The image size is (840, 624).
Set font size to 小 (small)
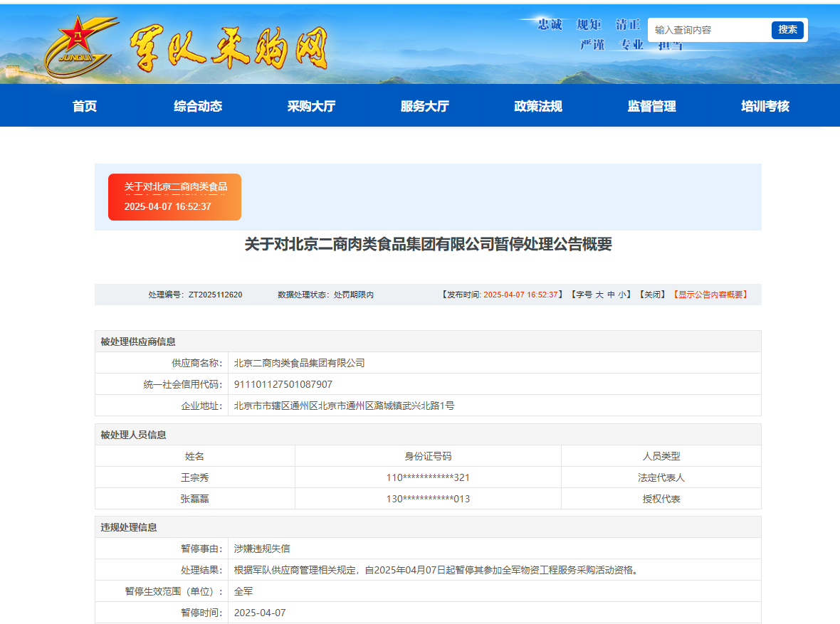621,295
